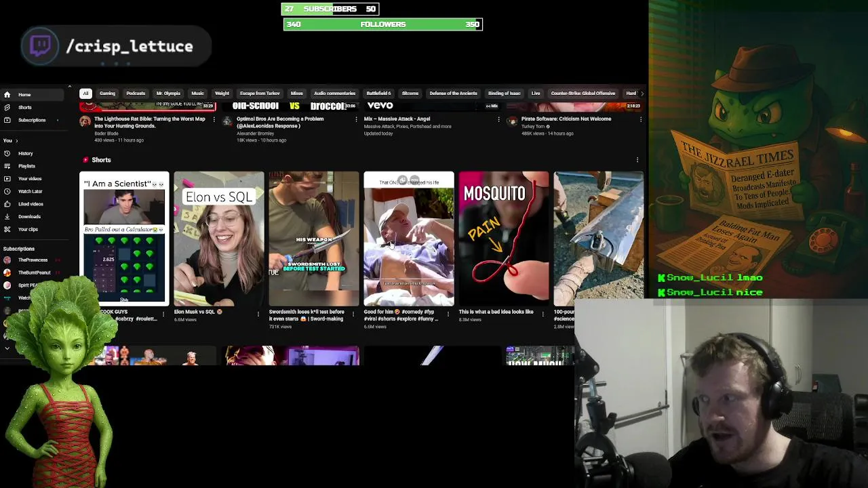Open options for Good for him short
868x488 pixels.
point(448,314)
